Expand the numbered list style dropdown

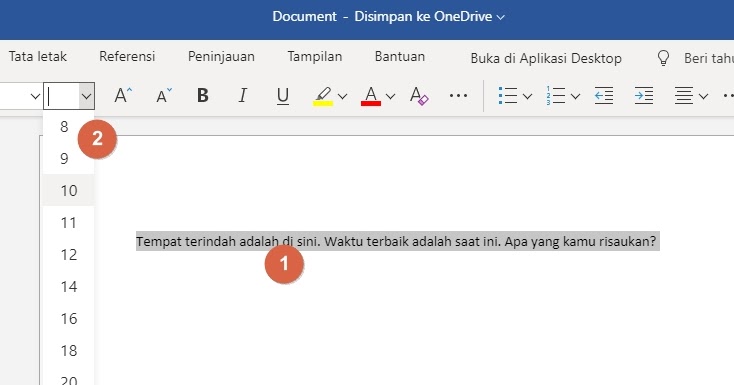point(576,96)
